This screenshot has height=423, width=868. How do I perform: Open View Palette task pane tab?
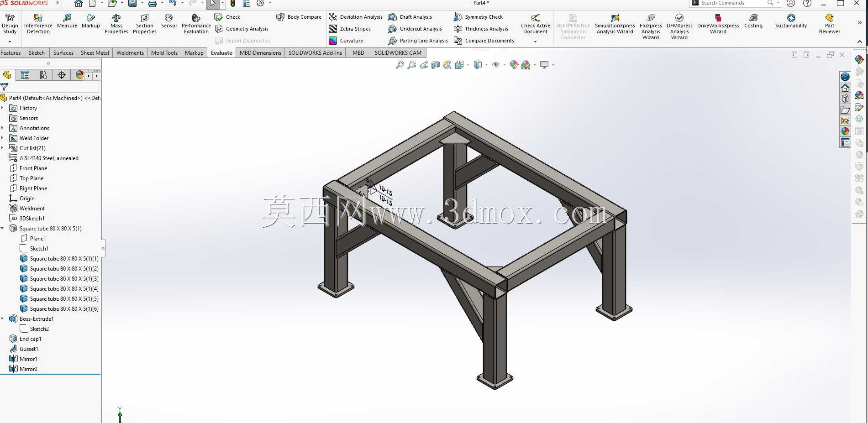pos(845,120)
